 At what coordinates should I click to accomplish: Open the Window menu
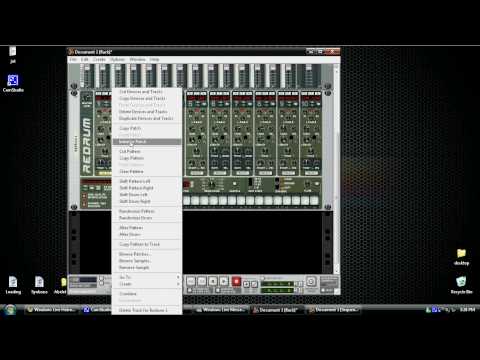[x=137, y=59]
